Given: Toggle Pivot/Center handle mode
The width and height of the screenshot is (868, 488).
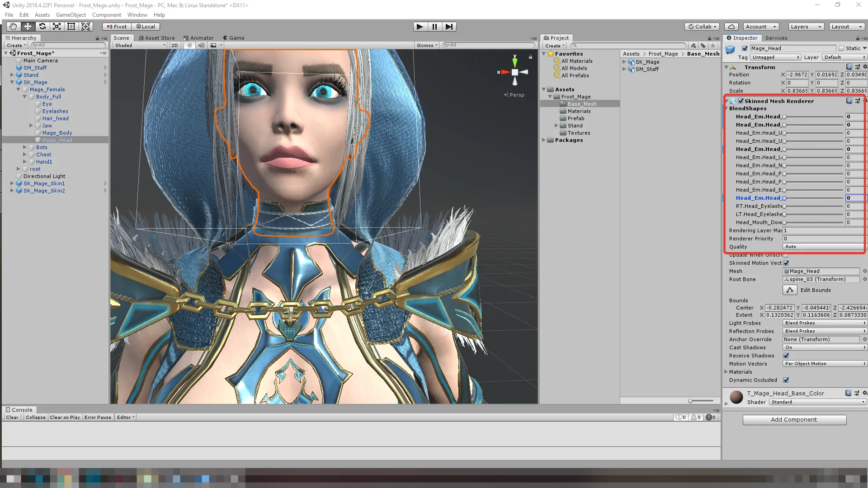Looking at the screenshot, I should tap(117, 27).
